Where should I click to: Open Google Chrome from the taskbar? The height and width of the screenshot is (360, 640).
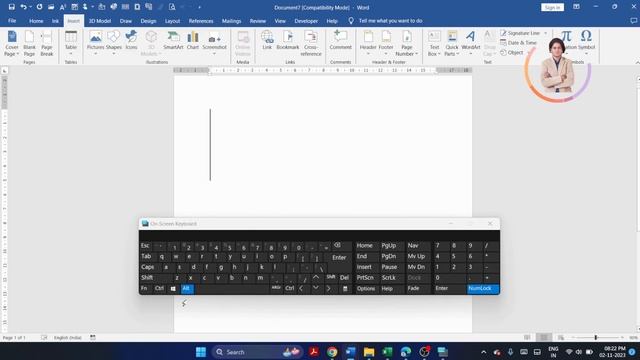click(x=332, y=352)
